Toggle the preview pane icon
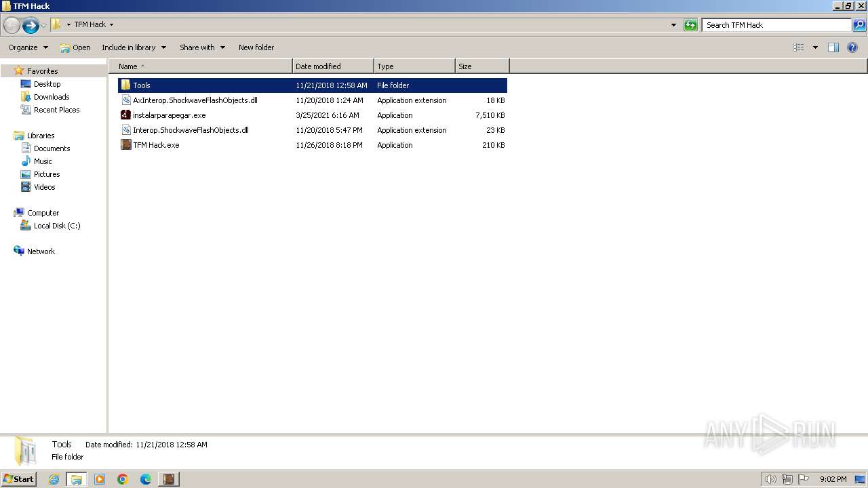868x488 pixels. (x=833, y=47)
